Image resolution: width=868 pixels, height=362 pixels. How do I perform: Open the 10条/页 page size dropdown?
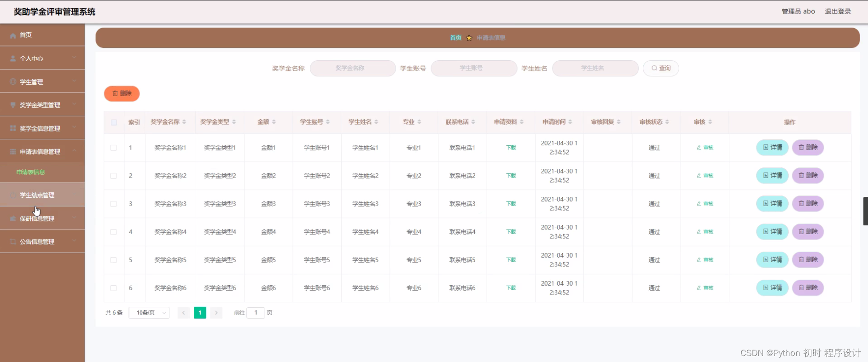click(x=149, y=313)
